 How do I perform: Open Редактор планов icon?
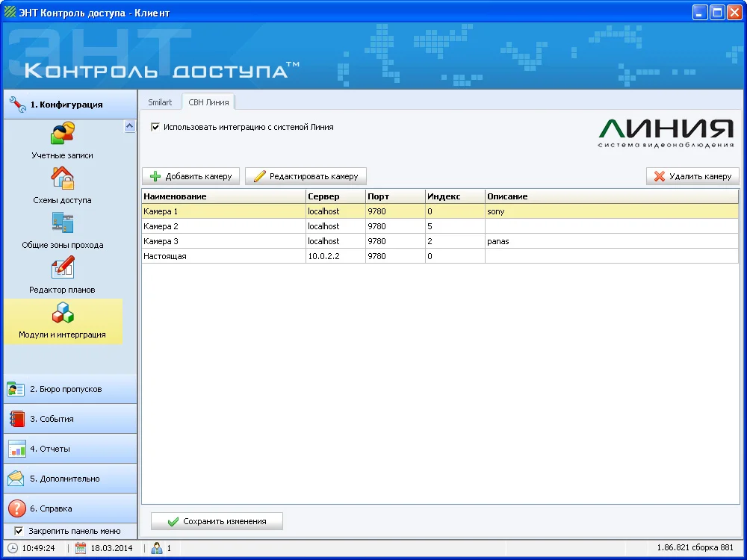62,268
